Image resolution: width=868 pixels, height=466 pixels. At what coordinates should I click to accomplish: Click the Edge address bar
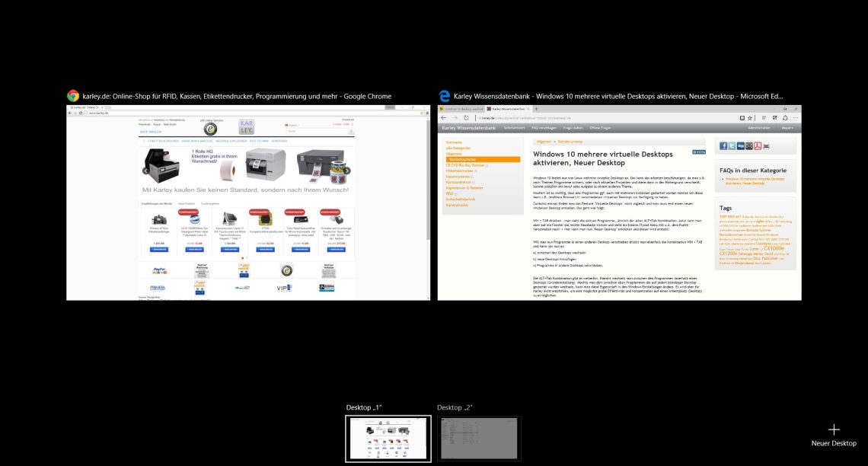[606, 118]
